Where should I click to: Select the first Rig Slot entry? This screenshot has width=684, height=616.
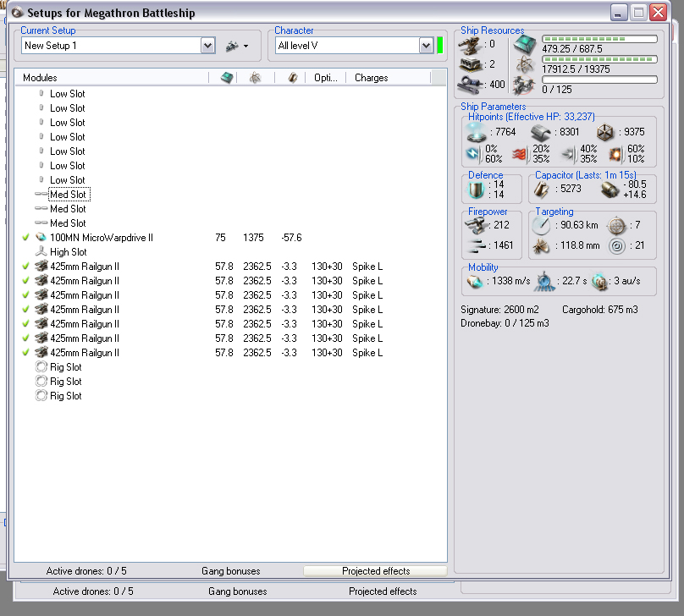click(x=65, y=367)
